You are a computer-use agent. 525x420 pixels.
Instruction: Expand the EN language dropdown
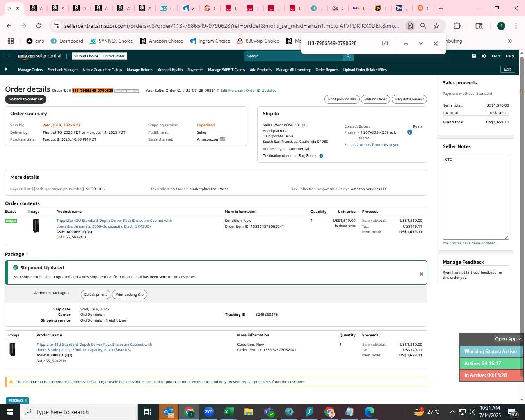(x=496, y=56)
